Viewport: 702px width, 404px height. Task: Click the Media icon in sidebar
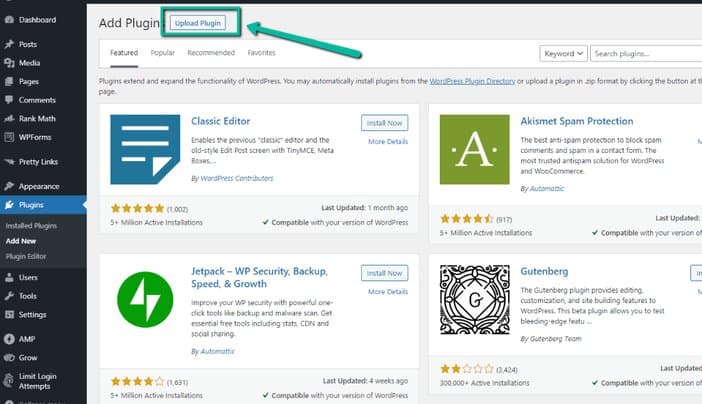(9, 63)
